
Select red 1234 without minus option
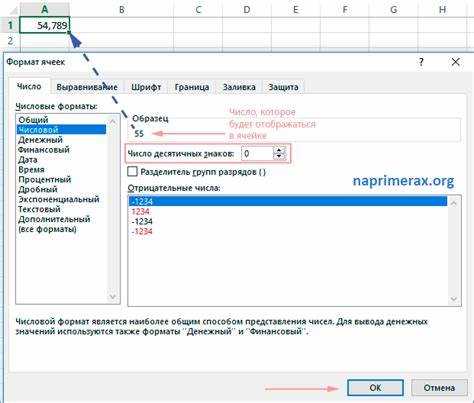click(x=288, y=211)
